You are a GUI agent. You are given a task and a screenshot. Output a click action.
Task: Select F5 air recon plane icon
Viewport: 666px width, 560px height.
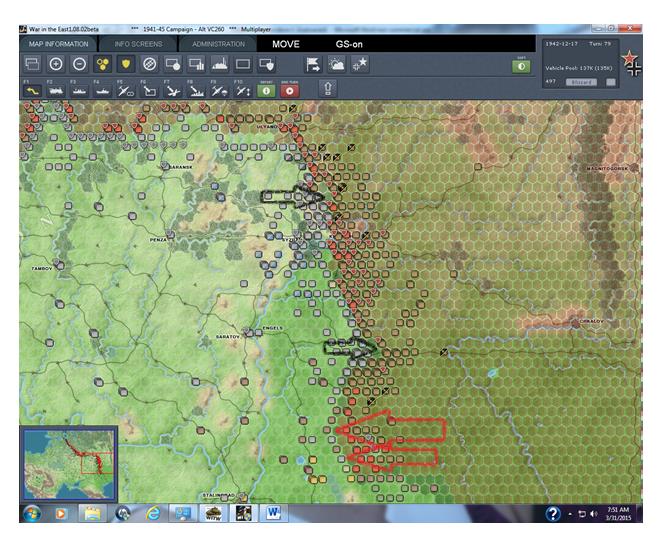pyautogui.click(x=126, y=91)
